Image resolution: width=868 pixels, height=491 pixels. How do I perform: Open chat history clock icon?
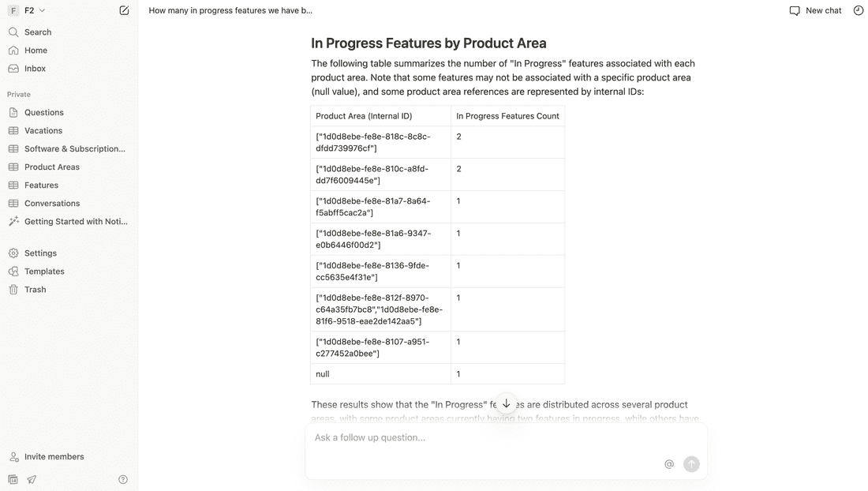pyautogui.click(x=858, y=10)
